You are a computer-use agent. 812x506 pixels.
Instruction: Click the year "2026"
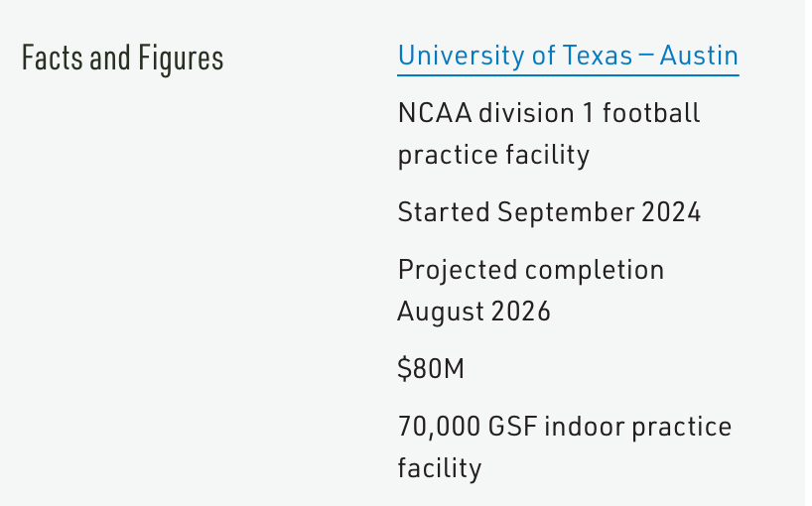(520, 312)
